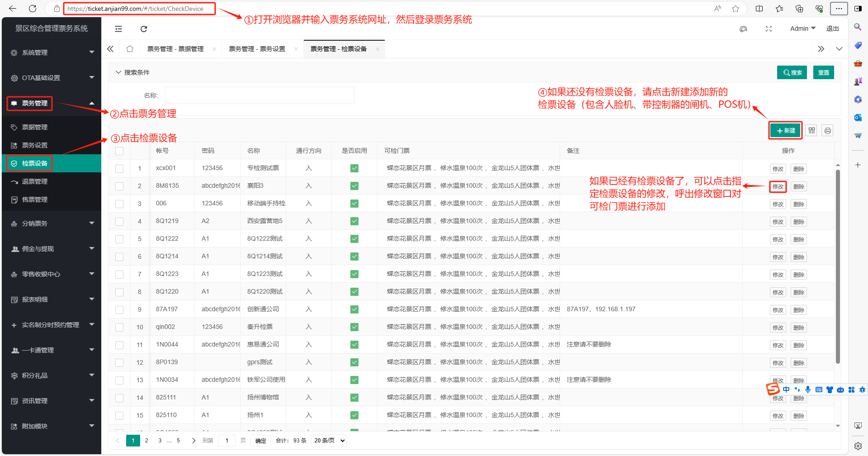The width and height of the screenshot is (868, 456).
Task: Click the 退出 logout link
Action: point(832,28)
